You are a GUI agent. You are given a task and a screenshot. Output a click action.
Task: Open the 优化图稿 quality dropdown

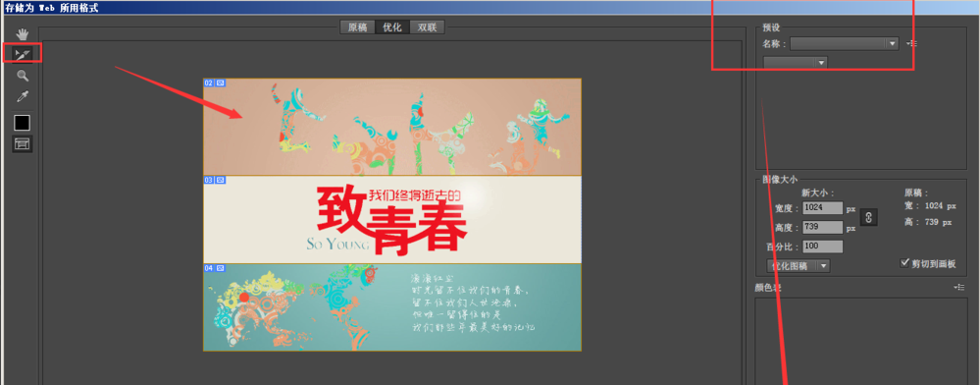coord(799,266)
